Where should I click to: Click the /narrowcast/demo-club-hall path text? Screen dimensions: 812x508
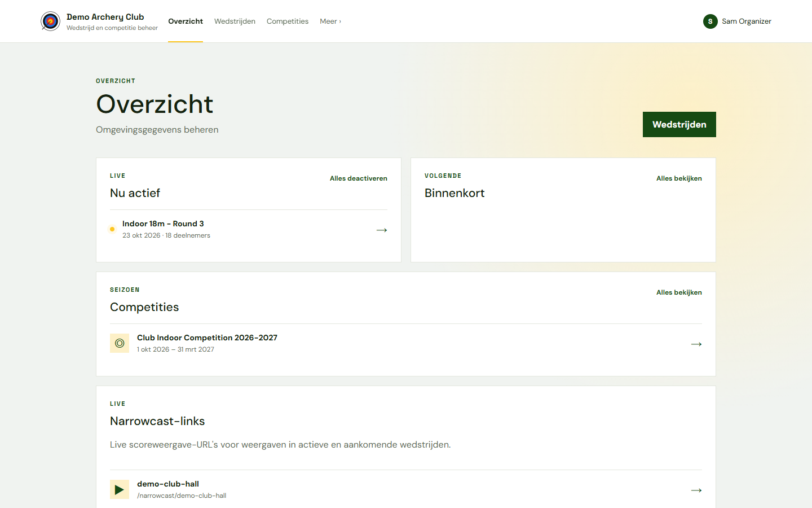coord(182,496)
